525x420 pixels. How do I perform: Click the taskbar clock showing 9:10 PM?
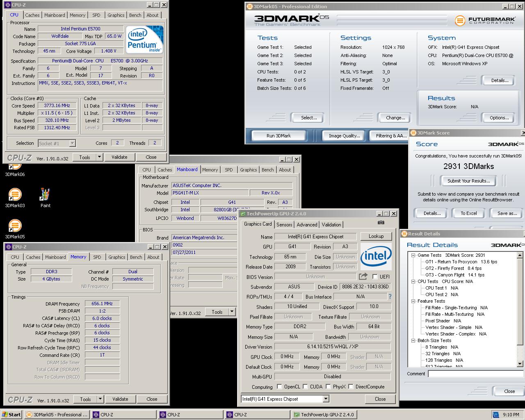[x=511, y=415]
